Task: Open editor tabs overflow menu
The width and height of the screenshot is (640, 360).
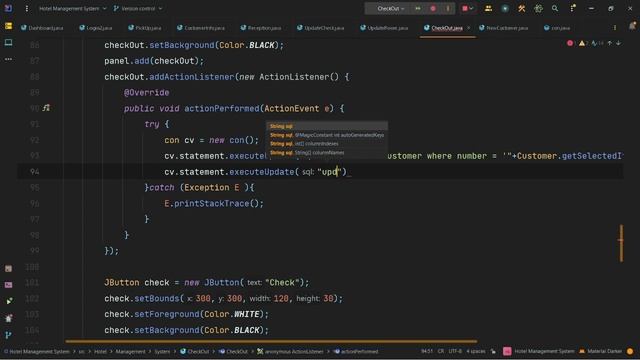Action: pos(615,28)
